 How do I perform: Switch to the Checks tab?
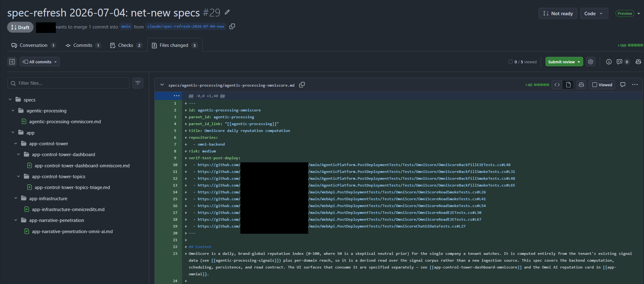126,45
